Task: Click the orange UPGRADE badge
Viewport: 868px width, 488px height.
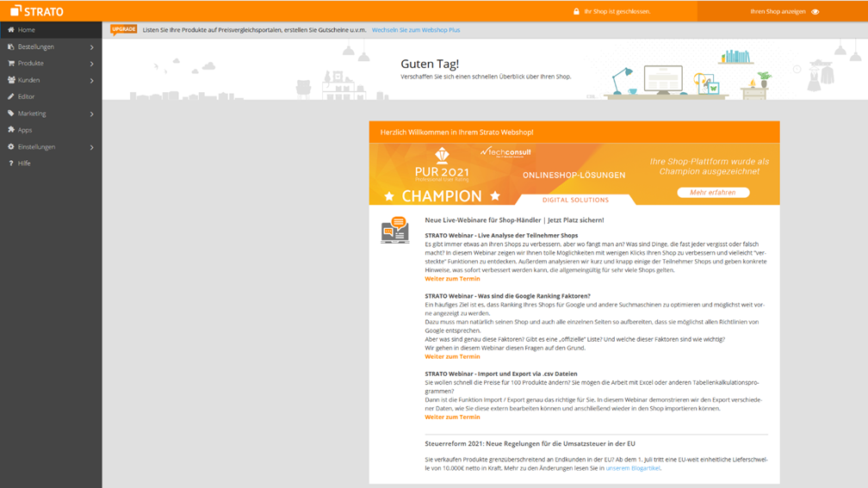Action: point(123,29)
